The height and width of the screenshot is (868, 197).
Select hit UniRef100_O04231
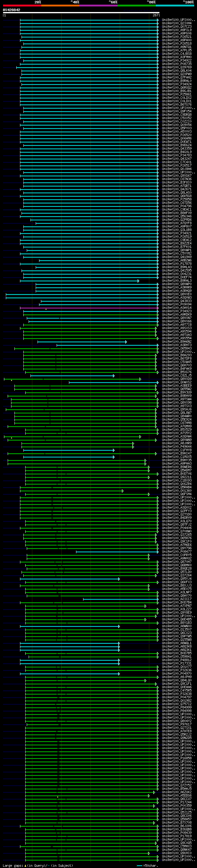point(177,274)
